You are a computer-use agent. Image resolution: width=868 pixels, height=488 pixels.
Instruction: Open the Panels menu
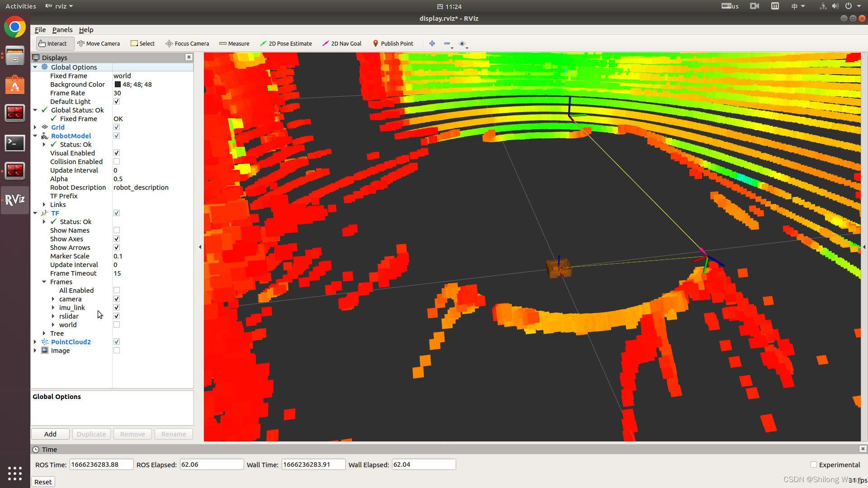point(62,29)
